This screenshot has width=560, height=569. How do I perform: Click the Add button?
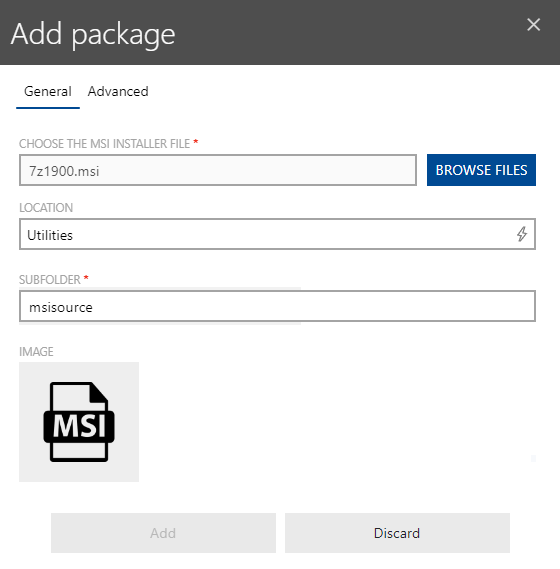click(163, 533)
